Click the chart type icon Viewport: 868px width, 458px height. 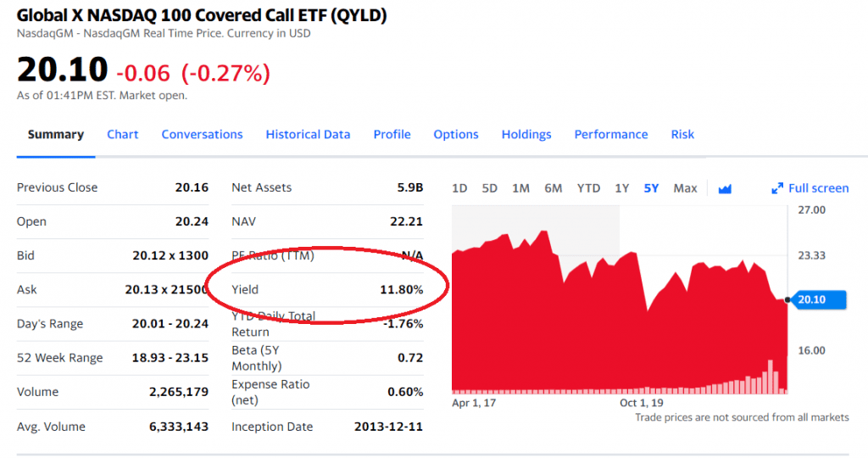725,188
